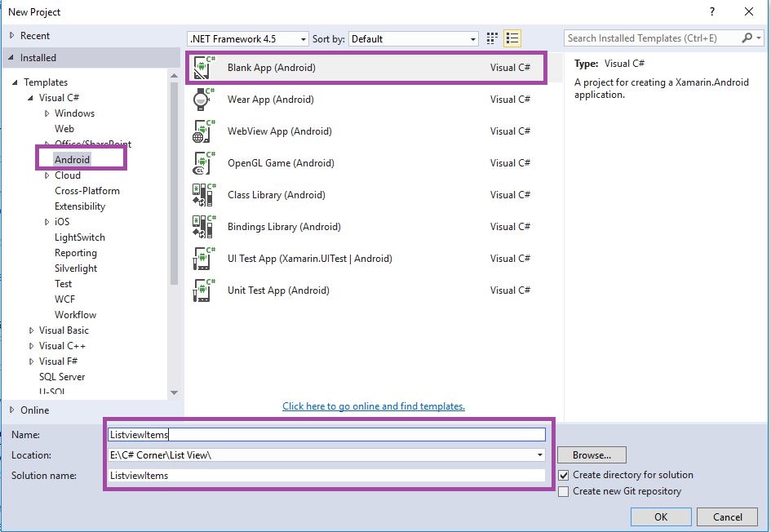Select Bindings Library (Android) template name
Image resolution: width=771 pixels, height=532 pixels.
pos(284,227)
